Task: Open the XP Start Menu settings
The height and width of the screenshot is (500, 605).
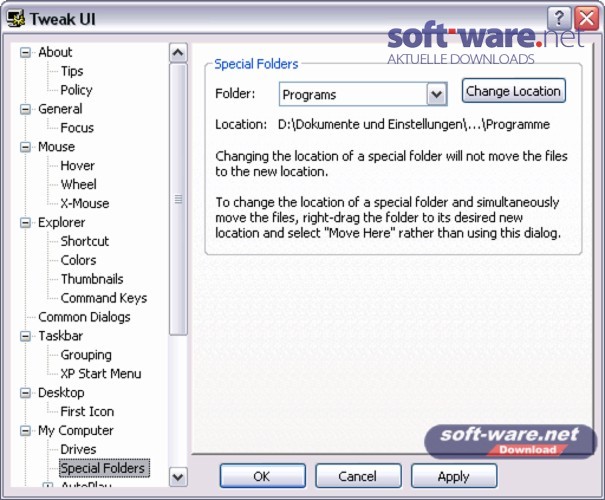Action: [101, 373]
